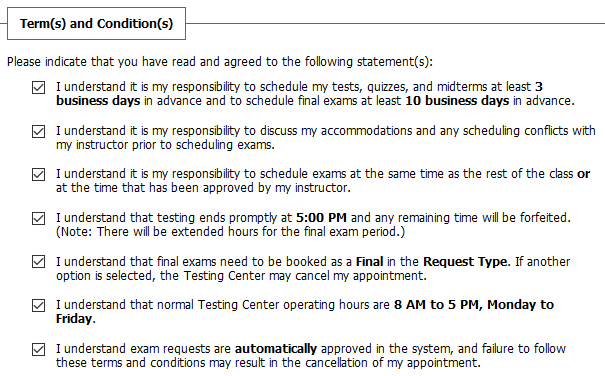
Task: Click the bold '5:00 PM' text
Action: click(x=321, y=218)
